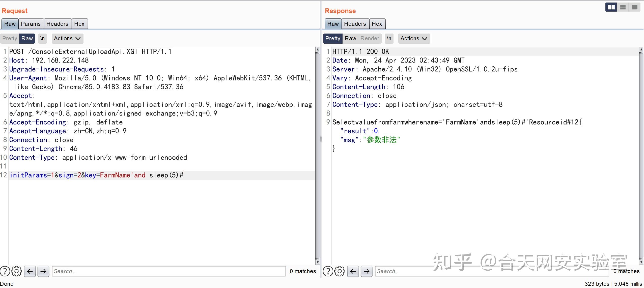Open the request panel help icon
Viewport: 644px width, 288px height.
pos(5,271)
